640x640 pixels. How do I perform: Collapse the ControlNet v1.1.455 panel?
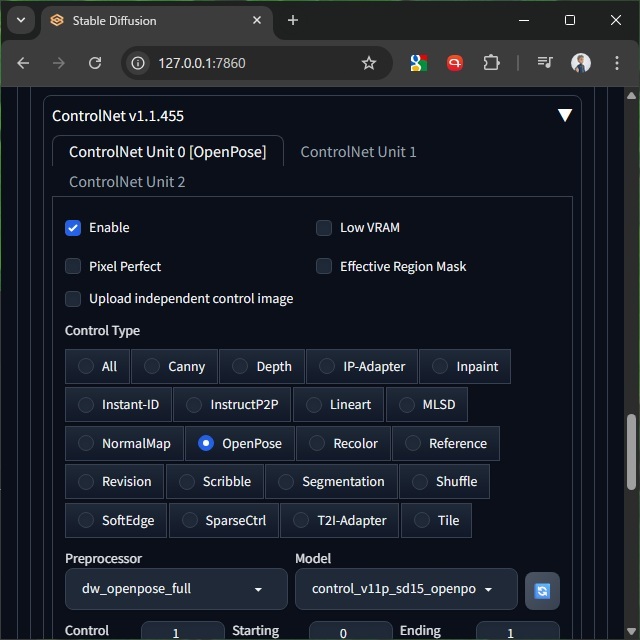pos(565,116)
